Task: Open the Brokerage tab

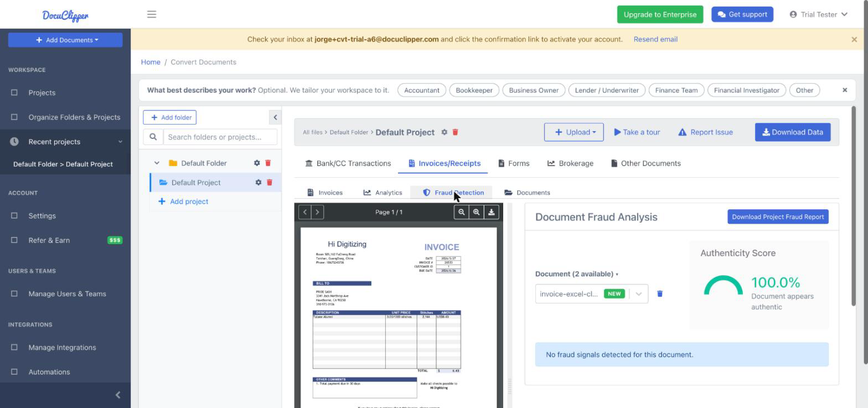Action: pos(570,163)
